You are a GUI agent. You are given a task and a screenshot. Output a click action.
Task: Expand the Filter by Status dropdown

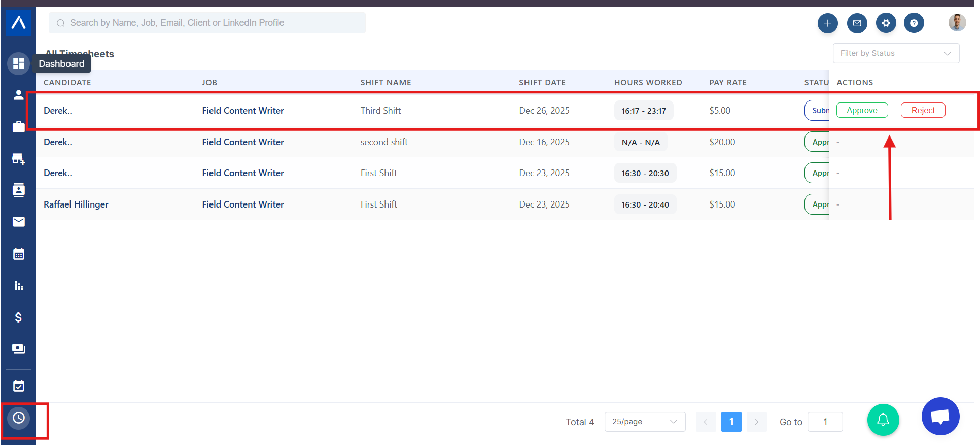895,53
